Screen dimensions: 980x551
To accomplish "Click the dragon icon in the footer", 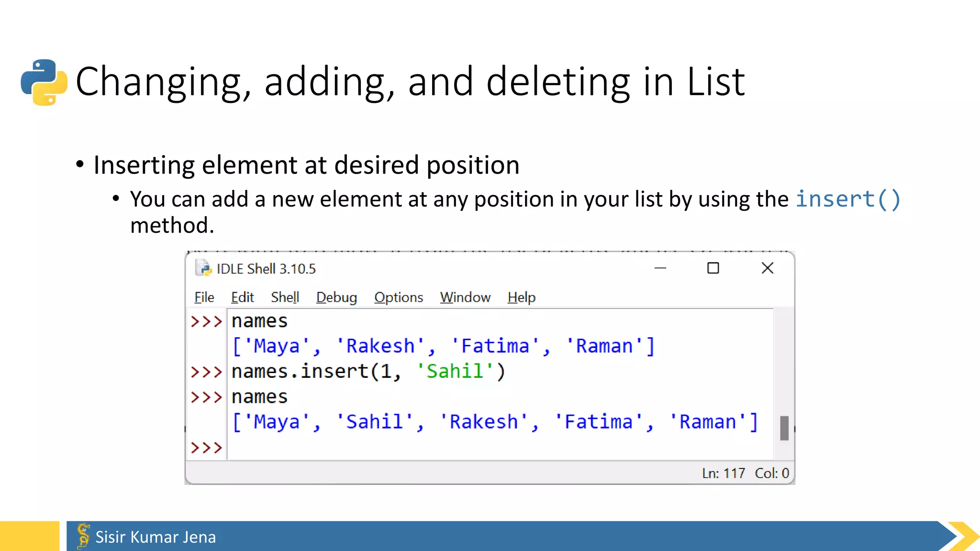I will [83, 536].
